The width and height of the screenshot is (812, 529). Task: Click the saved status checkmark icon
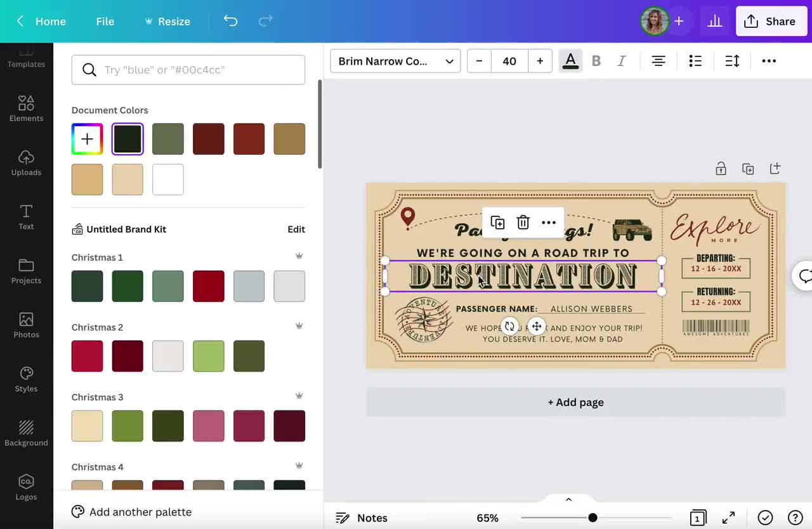pos(765,518)
